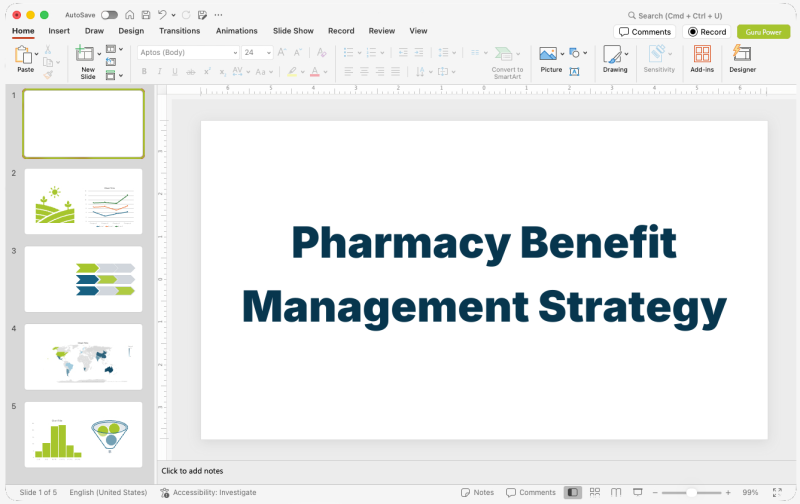Justify the text
The image size is (800, 504).
click(395, 71)
